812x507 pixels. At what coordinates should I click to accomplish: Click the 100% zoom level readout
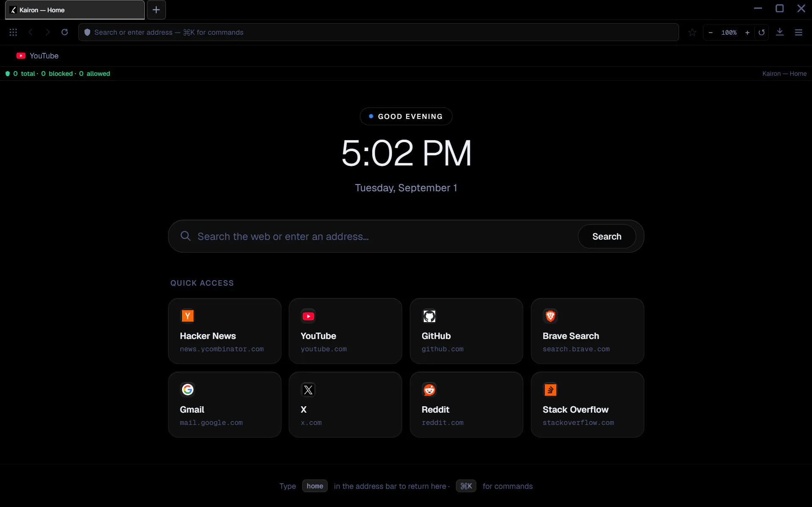pyautogui.click(x=729, y=32)
